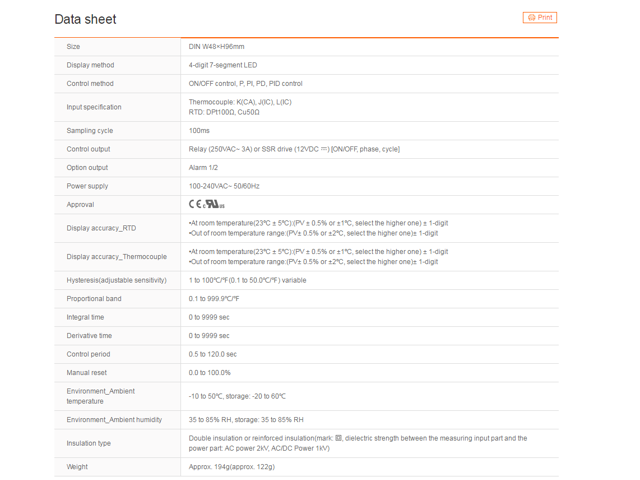Click the DIN W48×H96mm size value

click(x=216, y=47)
